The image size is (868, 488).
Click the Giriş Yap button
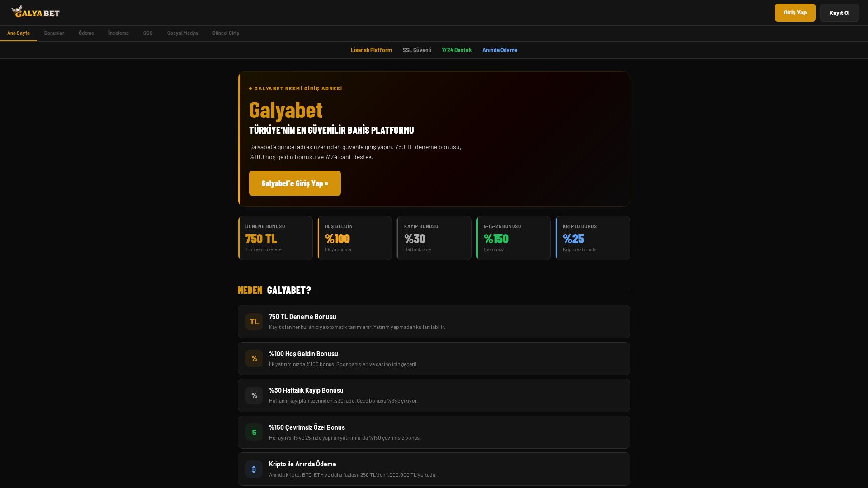point(795,13)
